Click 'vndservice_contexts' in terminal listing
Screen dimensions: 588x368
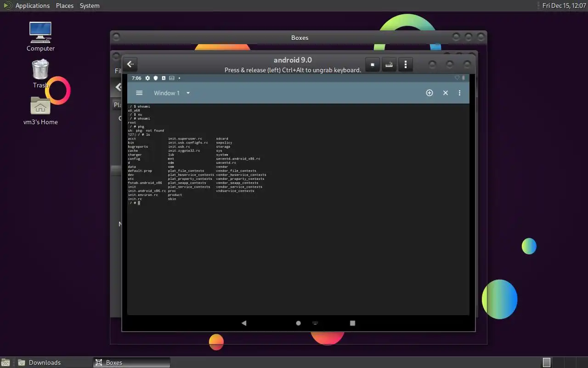pos(235,190)
